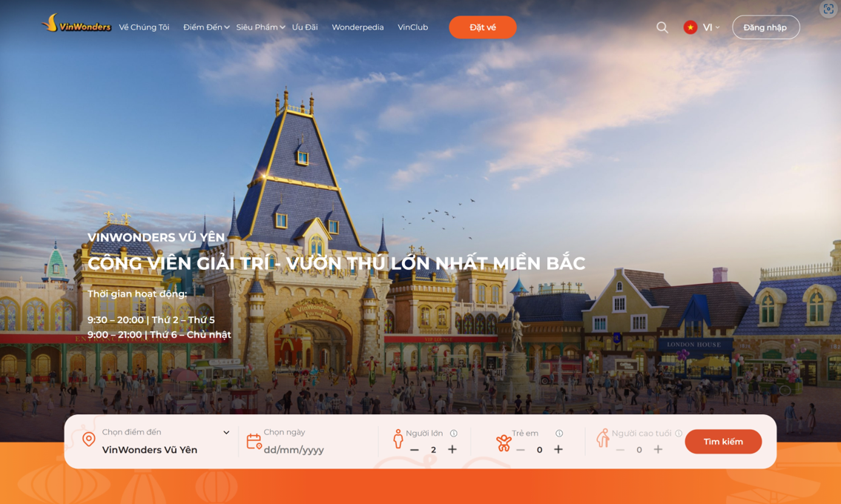Click the adult figure icon
Image resolution: width=841 pixels, height=504 pixels.
398,439
